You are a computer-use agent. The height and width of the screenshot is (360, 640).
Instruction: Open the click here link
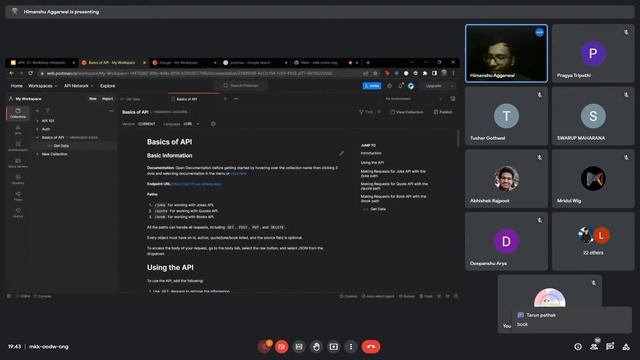[x=238, y=173]
